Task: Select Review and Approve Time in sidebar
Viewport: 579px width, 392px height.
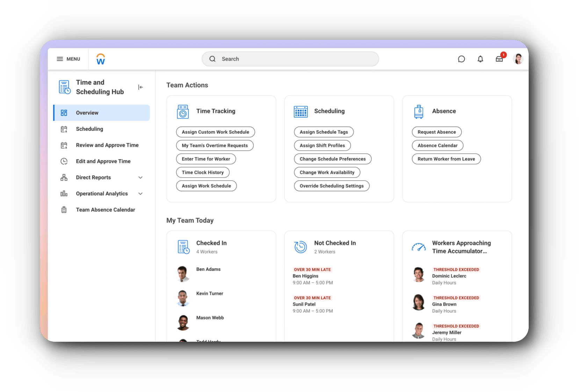Action: click(x=107, y=145)
